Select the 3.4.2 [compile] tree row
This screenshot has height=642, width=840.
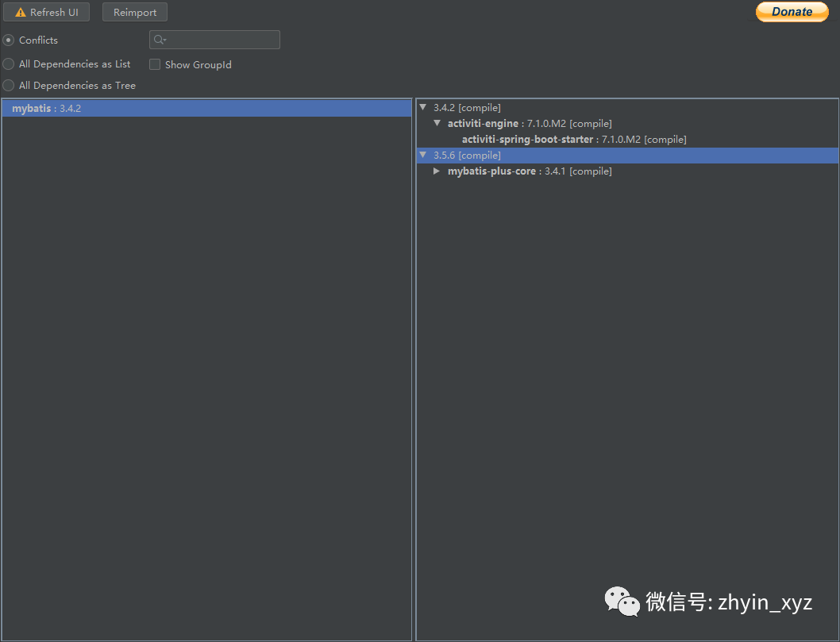click(x=628, y=108)
